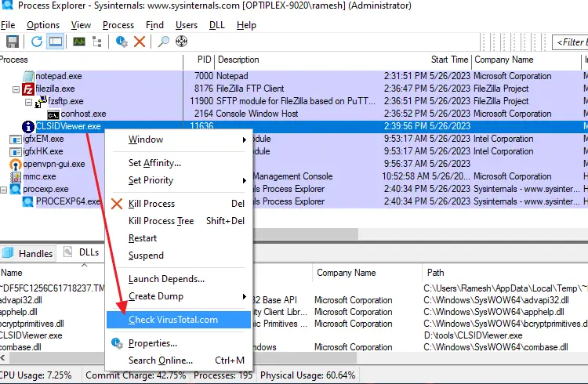
Task: Collapse the fzsftp.exe tree node
Action: [29, 102]
